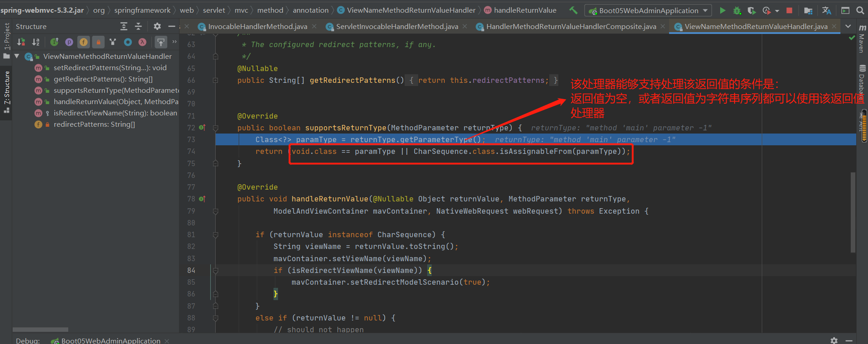Select supportsReturnType in Structure tree

pos(116,90)
